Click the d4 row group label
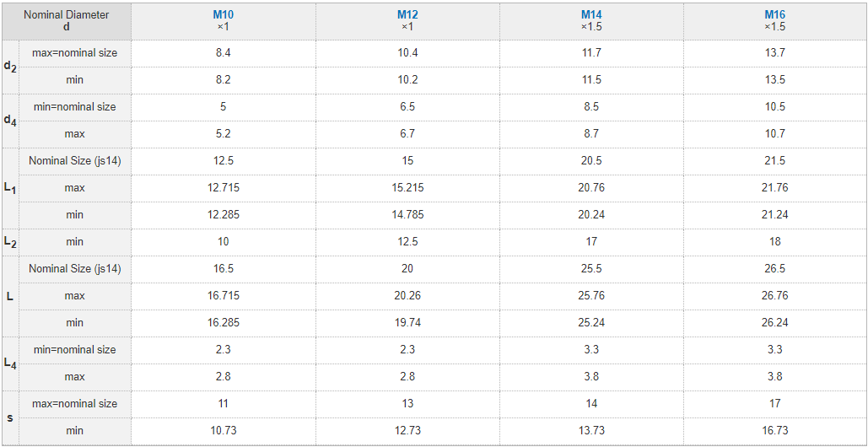Viewport: 868px width, 447px height. (10, 120)
